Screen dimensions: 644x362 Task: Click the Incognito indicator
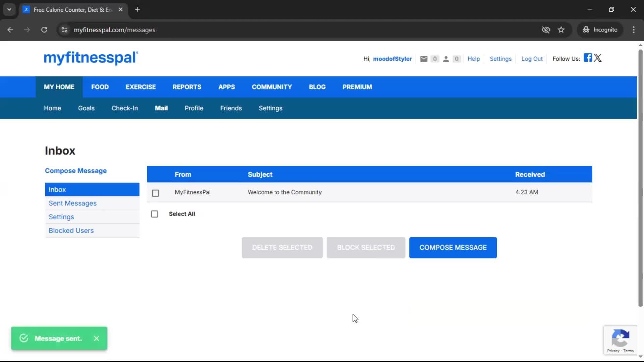click(600, 30)
